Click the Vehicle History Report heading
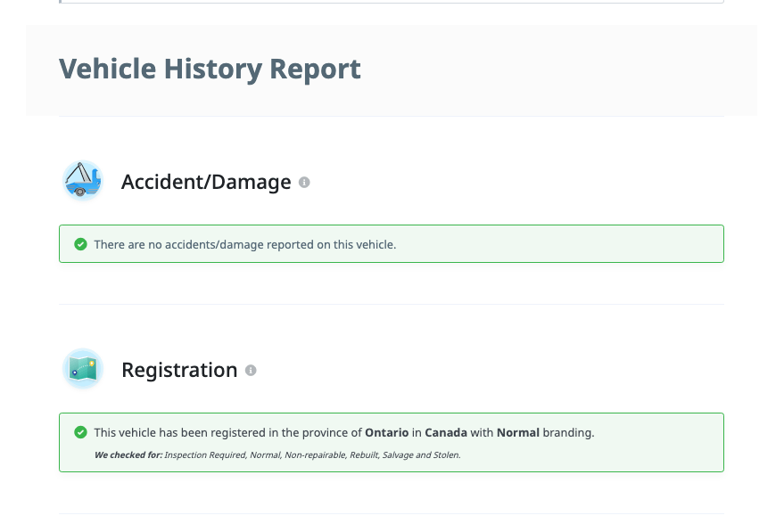This screenshot has width=784, height=532. (x=210, y=70)
